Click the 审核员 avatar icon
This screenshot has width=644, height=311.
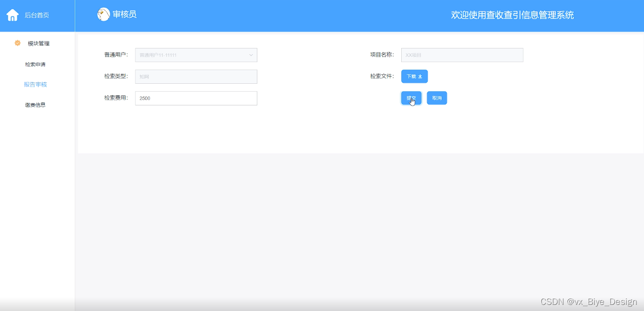[103, 15]
